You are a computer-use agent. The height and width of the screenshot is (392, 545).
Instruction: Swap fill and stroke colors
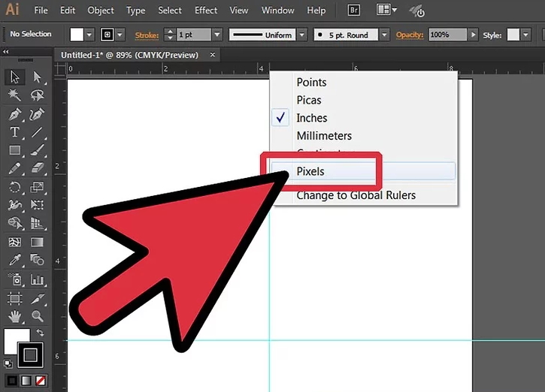click(41, 333)
